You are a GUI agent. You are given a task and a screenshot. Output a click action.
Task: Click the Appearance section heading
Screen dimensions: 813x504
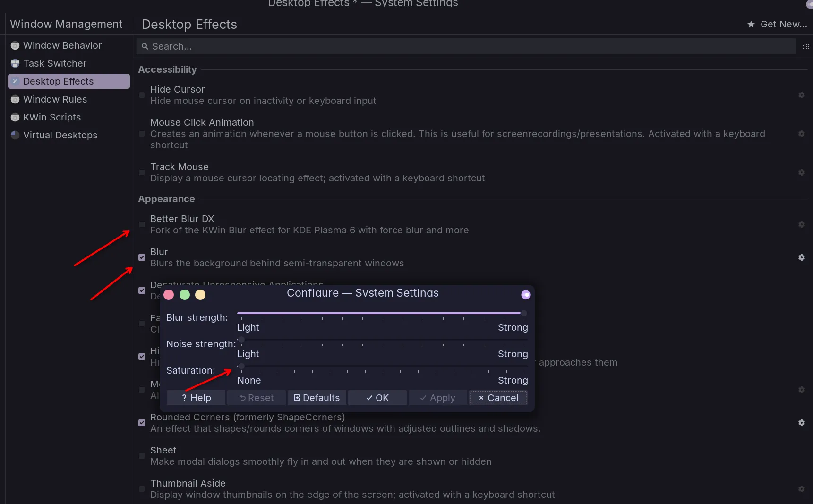166,199
